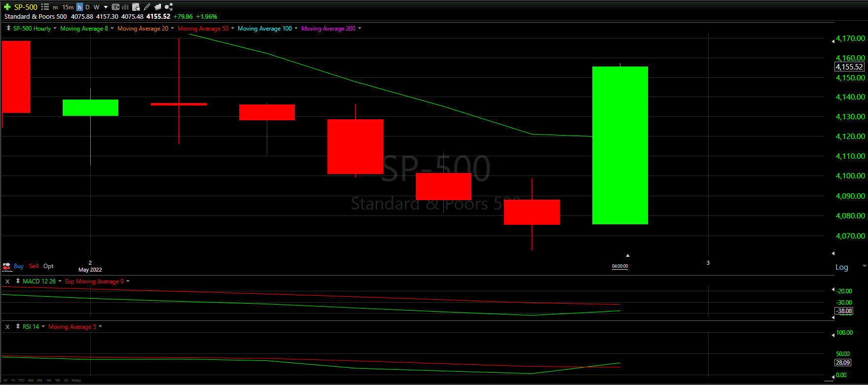The height and width of the screenshot is (385, 868).
Task: Click the 100.00 RSI axis label
Action: 844,333
